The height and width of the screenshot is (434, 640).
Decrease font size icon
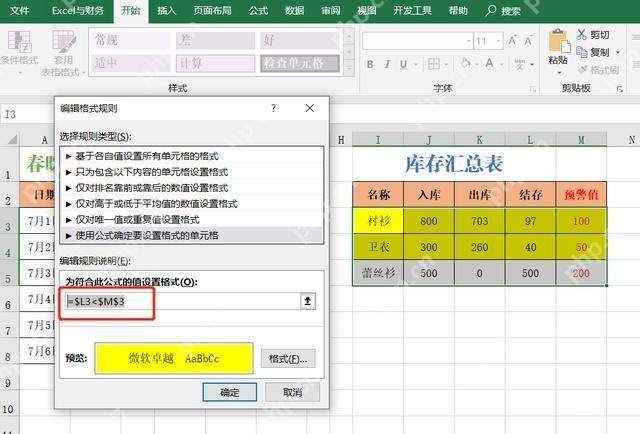528,40
